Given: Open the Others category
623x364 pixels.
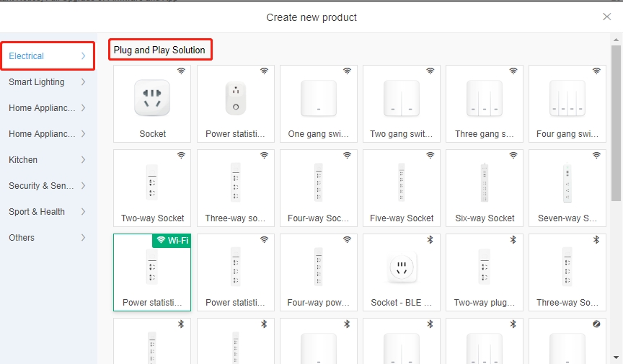Looking at the screenshot, I should 48,238.
